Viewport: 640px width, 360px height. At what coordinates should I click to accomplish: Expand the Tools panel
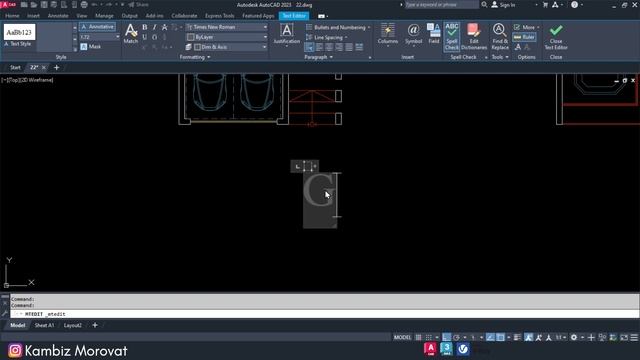pos(500,57)
